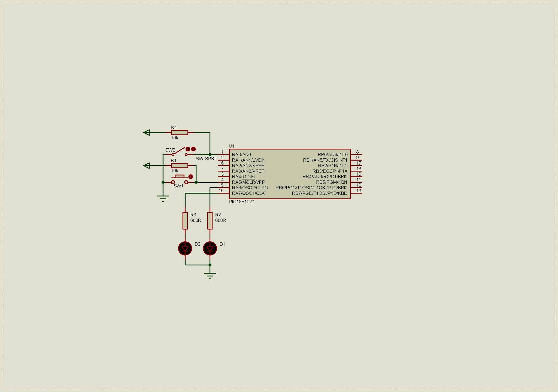Screen dimensions: 558x392
Task: Click pin number 2 stub on U1
Action: point(223,160)
